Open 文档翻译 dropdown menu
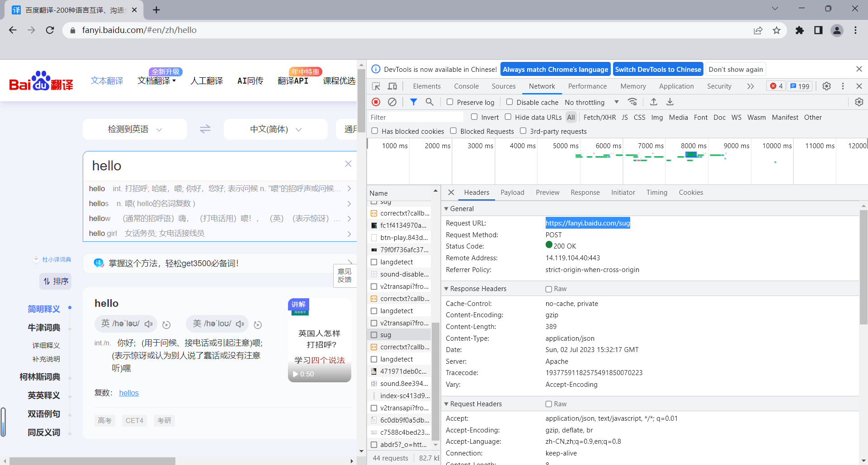 pyautogui.click(x=156, y=81)
